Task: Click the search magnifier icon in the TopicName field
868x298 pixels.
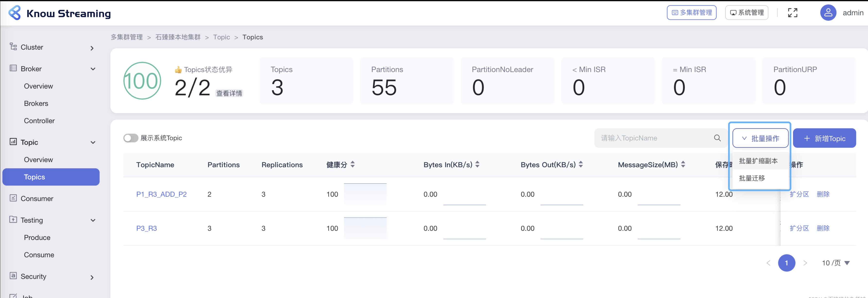Action: coord(717,138)
